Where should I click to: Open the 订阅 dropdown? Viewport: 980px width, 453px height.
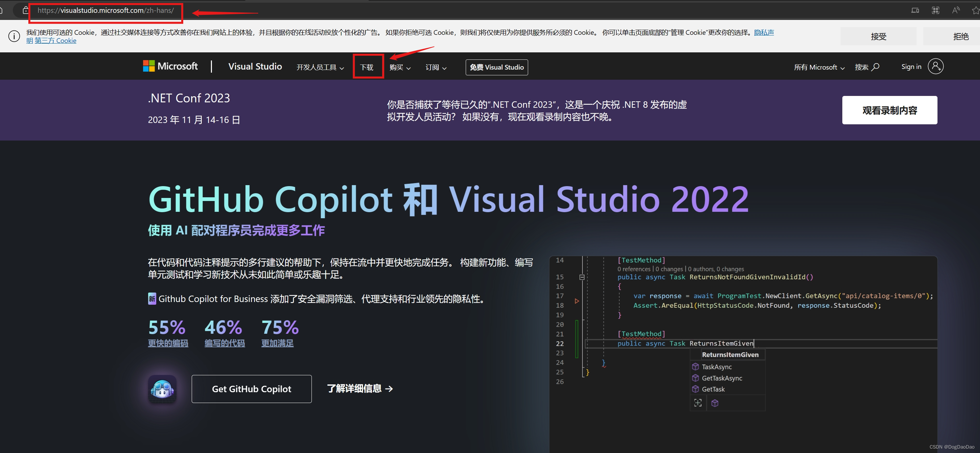435,67
